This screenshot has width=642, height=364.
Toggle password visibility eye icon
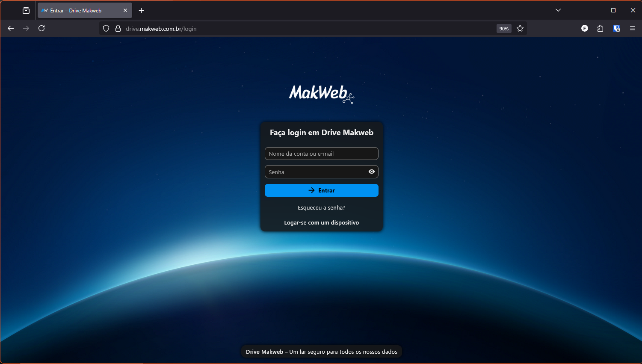click(x=371, y=172)
